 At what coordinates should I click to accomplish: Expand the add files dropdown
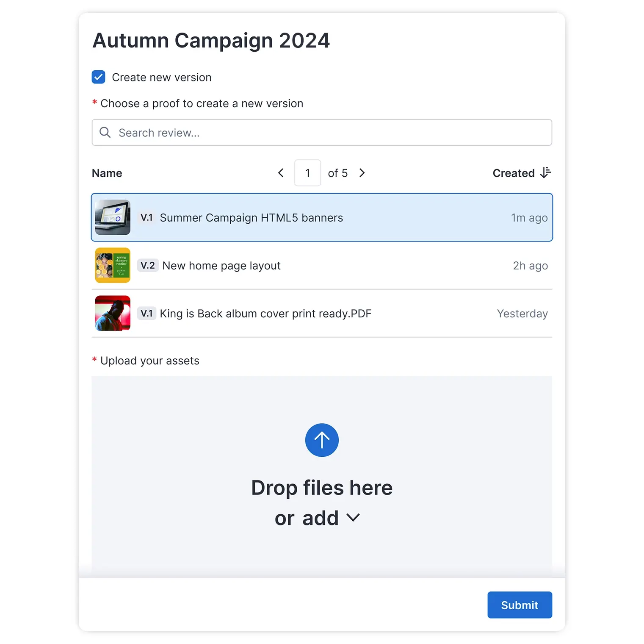point(353,517)
